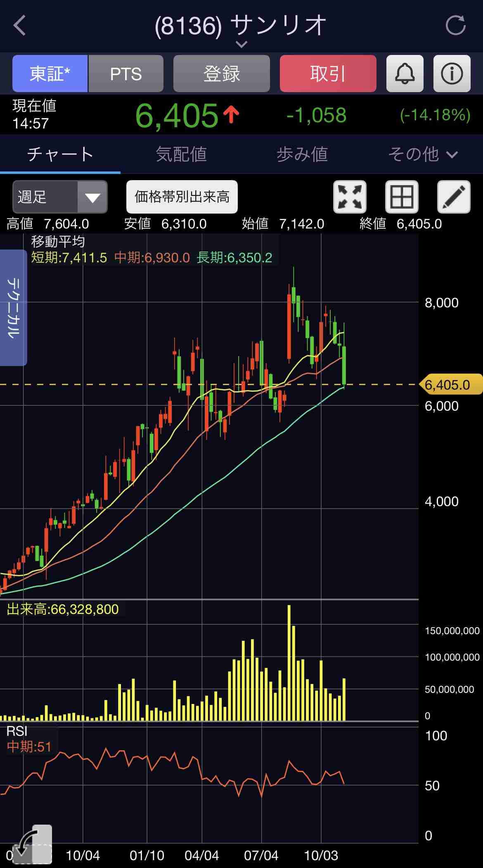The image size is (483, 868).
Task: Tap the 10/04 date axis label
Action: click(x=83, y=855)
